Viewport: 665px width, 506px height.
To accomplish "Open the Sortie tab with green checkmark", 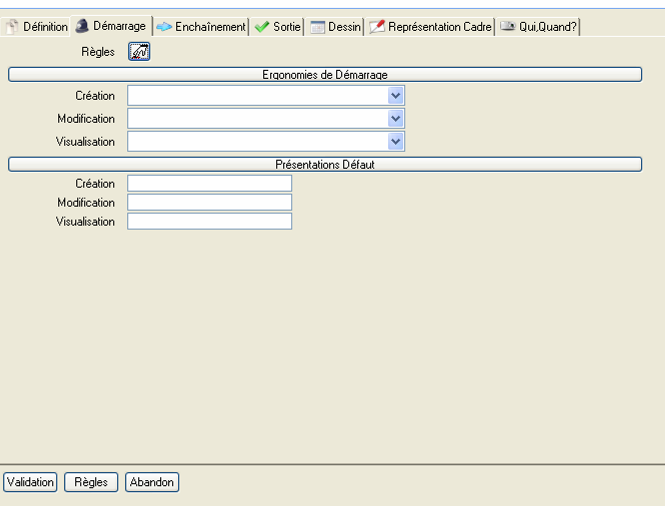I will (x=277, y=27).
